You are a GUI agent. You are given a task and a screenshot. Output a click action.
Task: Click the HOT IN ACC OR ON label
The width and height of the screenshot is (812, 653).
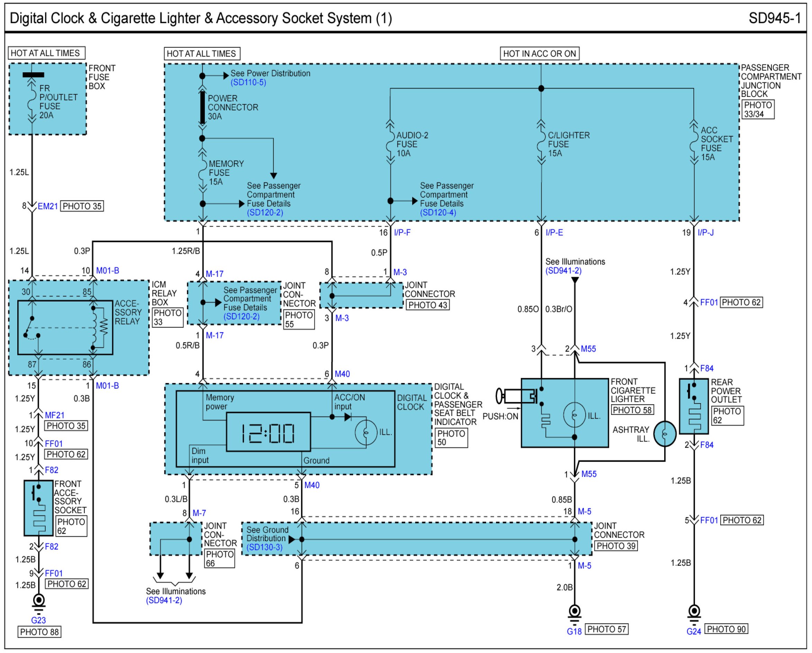(539, 54)
